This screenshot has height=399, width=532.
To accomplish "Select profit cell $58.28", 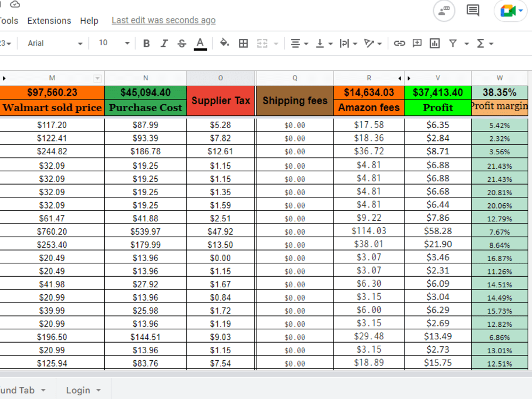I will click(x=438, y=231).
